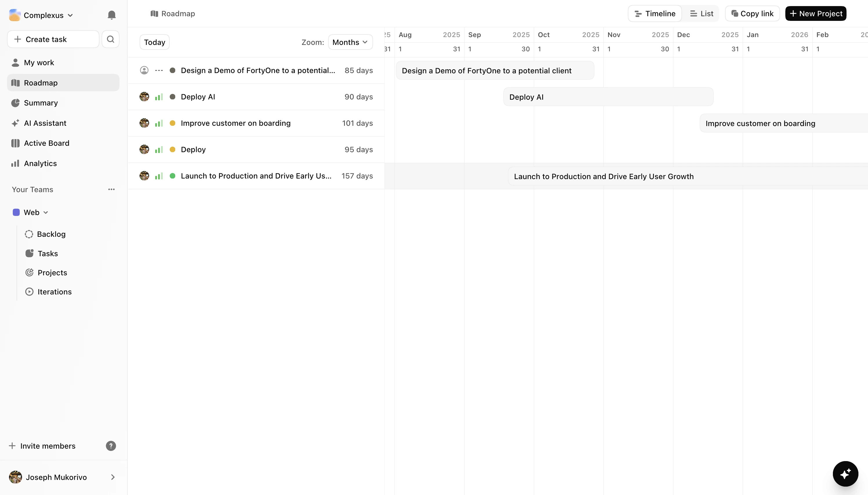Switch to List view
The width and height of the screenshot is (868, 495).
point(701,14)
